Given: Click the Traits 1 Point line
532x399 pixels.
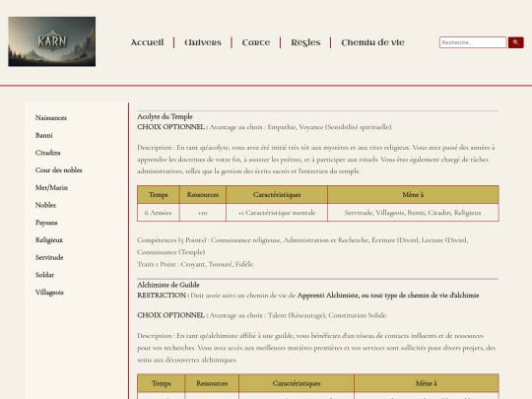Looking at the screenshot, I should [196, 264].
